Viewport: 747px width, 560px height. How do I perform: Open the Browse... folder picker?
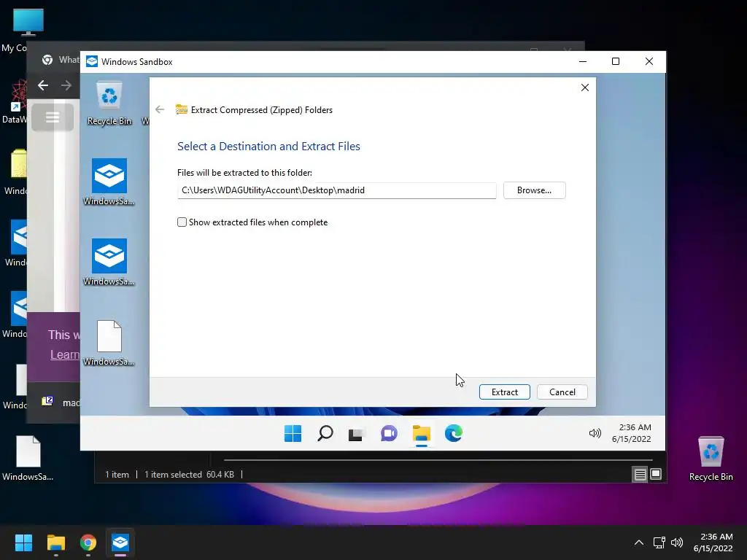coord(534,190)
